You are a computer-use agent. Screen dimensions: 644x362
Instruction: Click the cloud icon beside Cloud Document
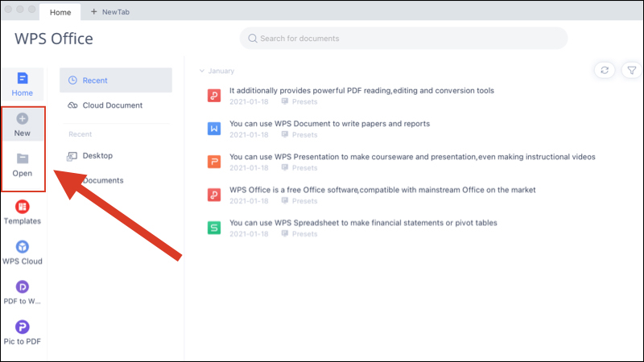pyautogui.click(x=72, y=105)
